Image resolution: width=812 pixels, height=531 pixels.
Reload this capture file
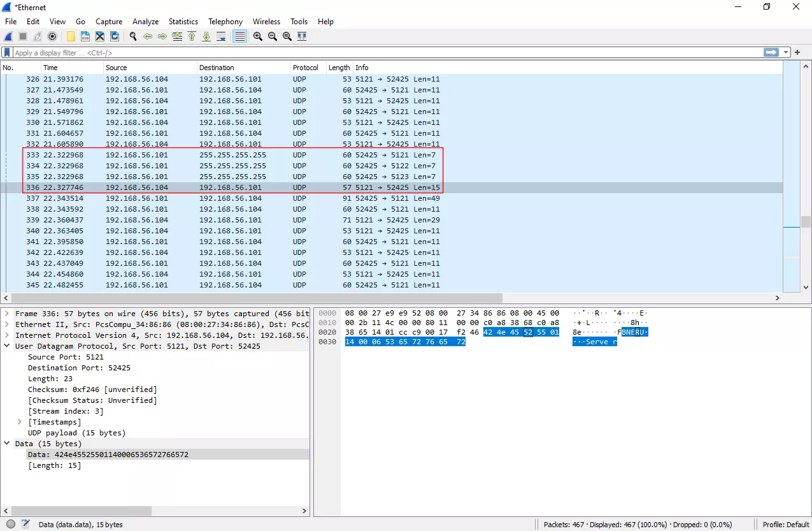115,36
